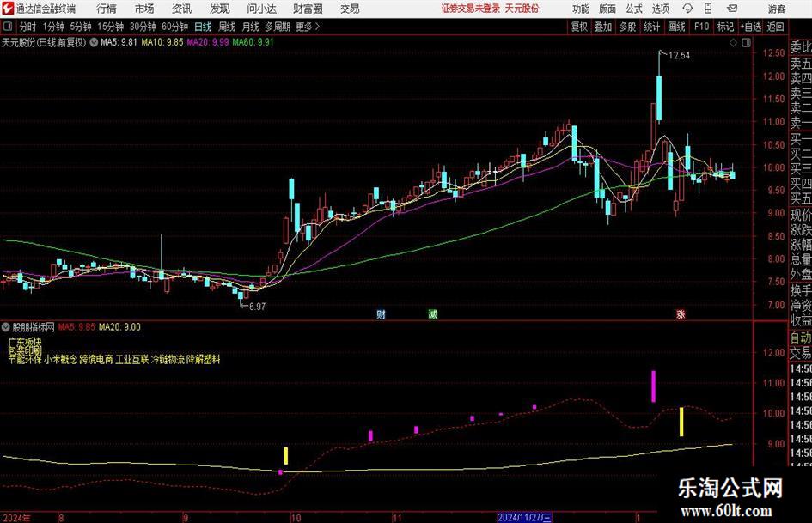The width and height of the screenshot is (812, 523).
Task: Click the 返回 button
Action: [775, 27]
